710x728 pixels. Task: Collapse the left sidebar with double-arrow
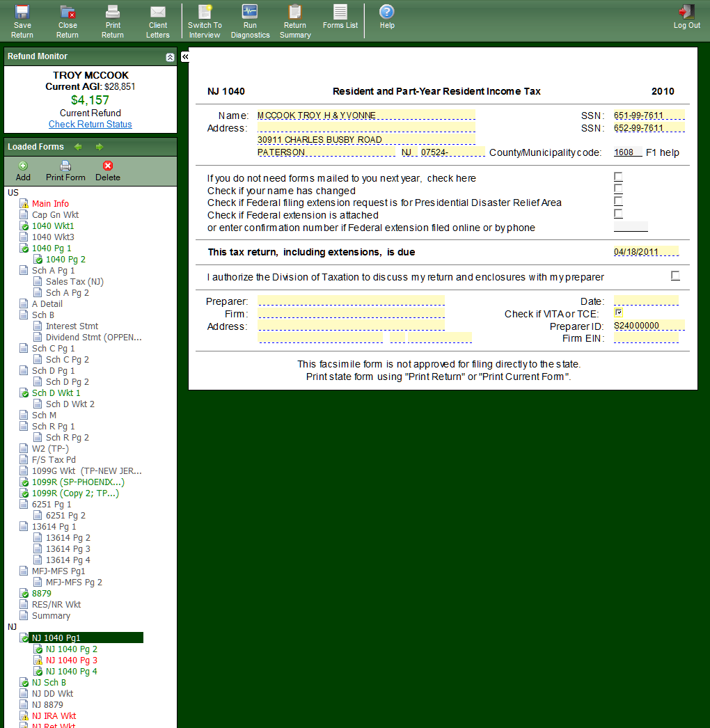pos(185,56)
